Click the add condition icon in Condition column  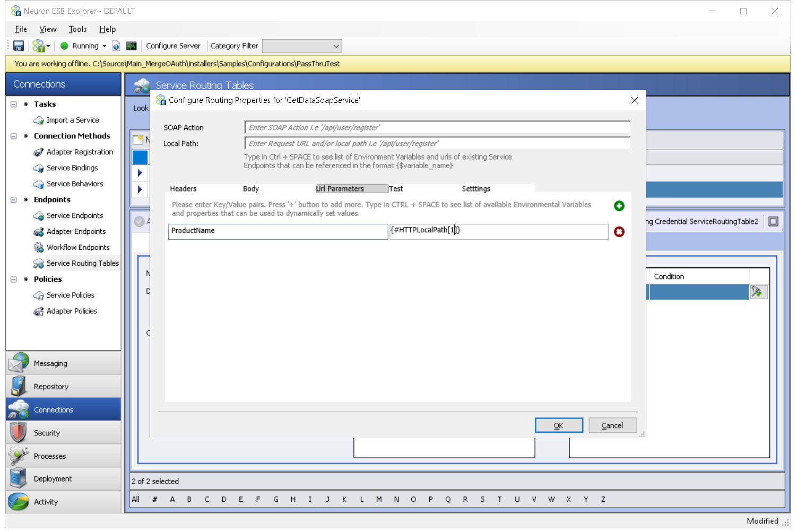(758, 292)
